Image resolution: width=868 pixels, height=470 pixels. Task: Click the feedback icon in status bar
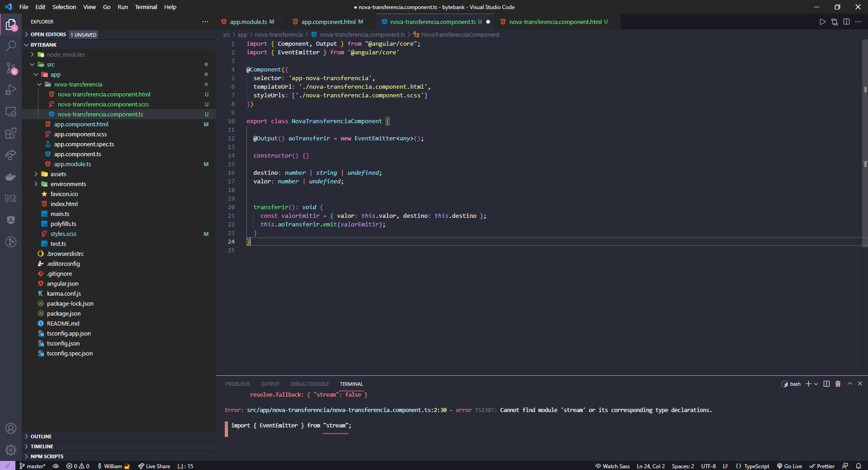[x=845, y=466]
